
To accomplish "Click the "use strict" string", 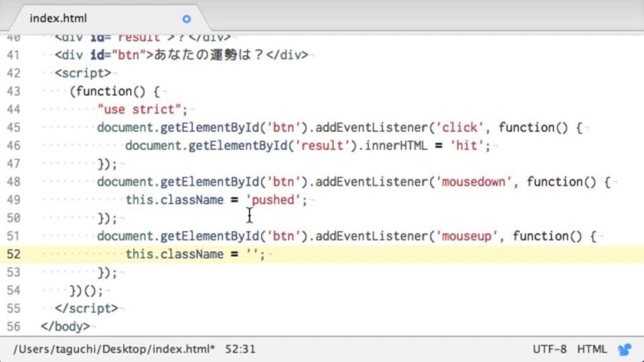I will point(140,109).
